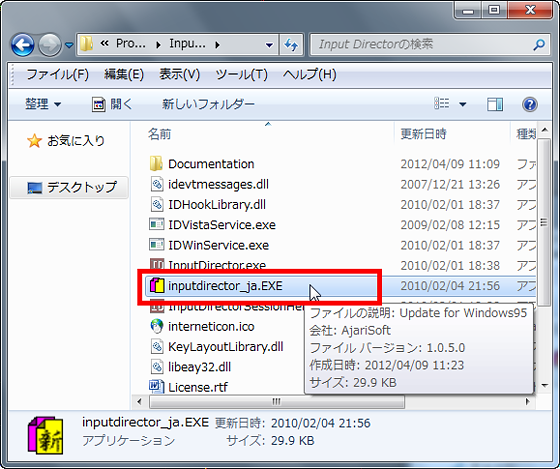The image size is (560, 469).
Task: Click the 開く open button
Action: [x=112, y=104]
